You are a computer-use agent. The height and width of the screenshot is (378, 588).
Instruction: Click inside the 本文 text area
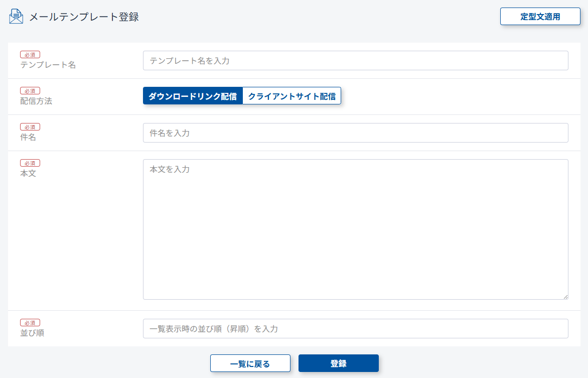pos(355,229)
